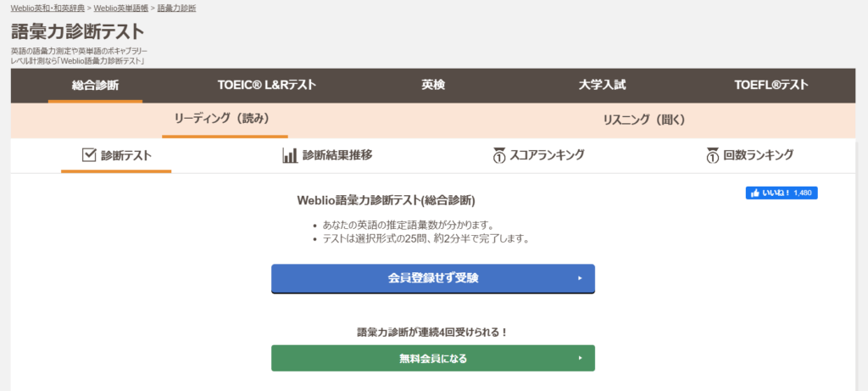Viewport: 868px width, 391px height.
Task: Select the TOEFL®テスト tab
Action: pos(771,86)
